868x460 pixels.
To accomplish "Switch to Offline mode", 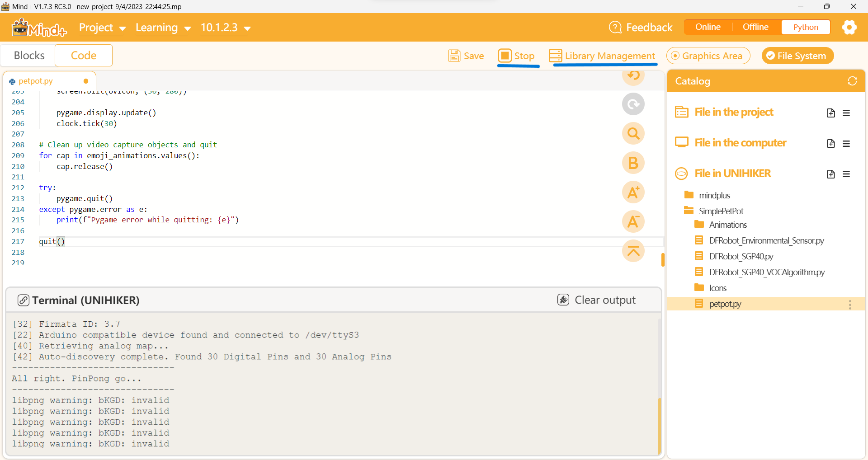I will tap(755, 27).
